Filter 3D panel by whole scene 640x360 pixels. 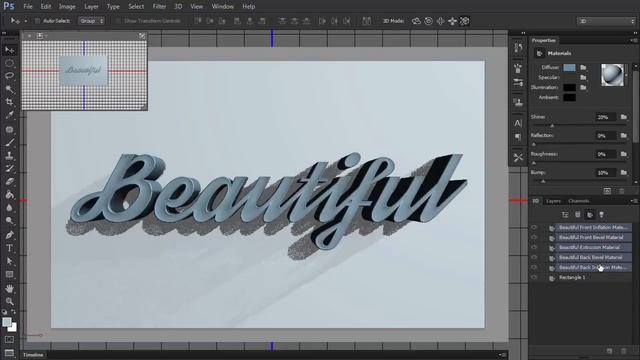[565, 215]
